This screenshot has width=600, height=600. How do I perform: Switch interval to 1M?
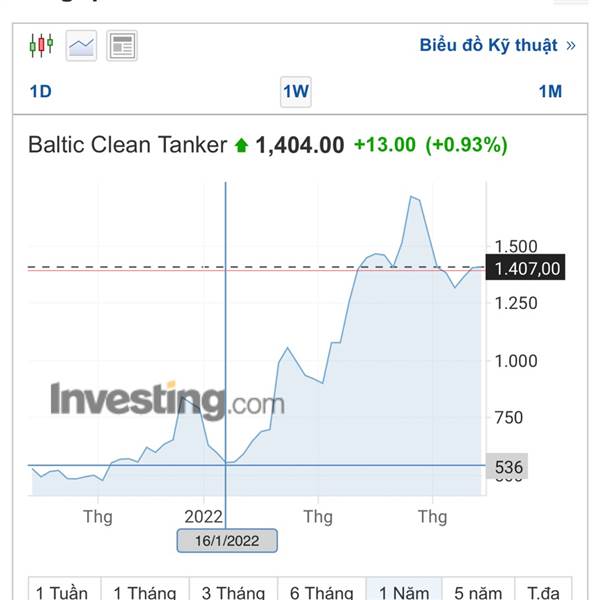[550, 91]
